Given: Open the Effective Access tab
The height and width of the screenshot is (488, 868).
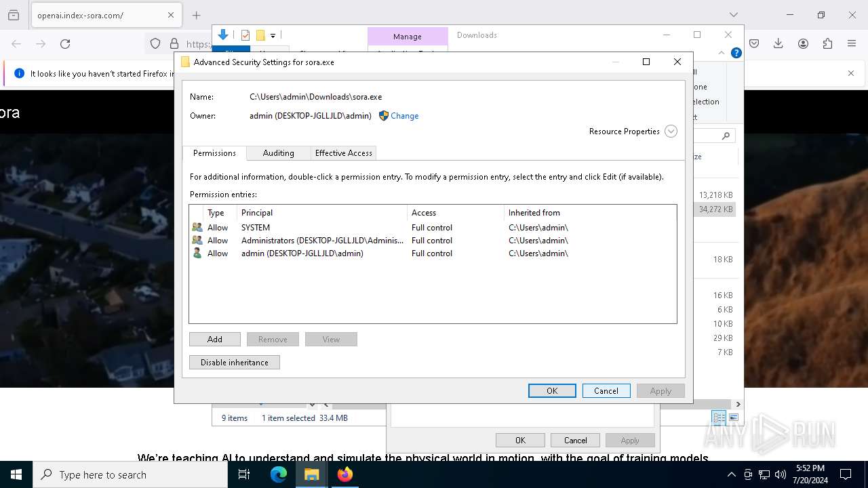Looking at the screenshot, I should pos(343,153).
